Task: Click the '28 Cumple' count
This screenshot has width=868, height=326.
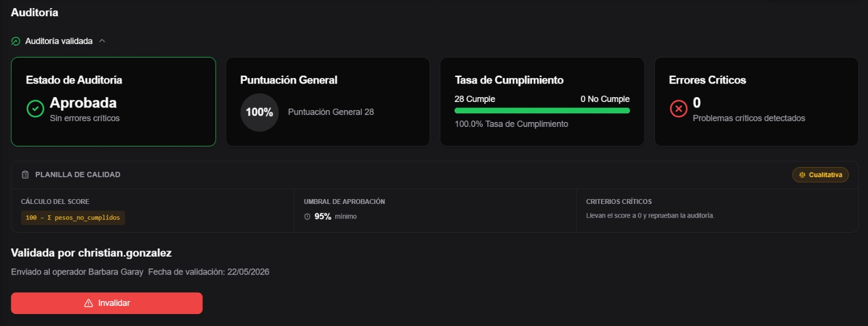Action: [475, 99]
